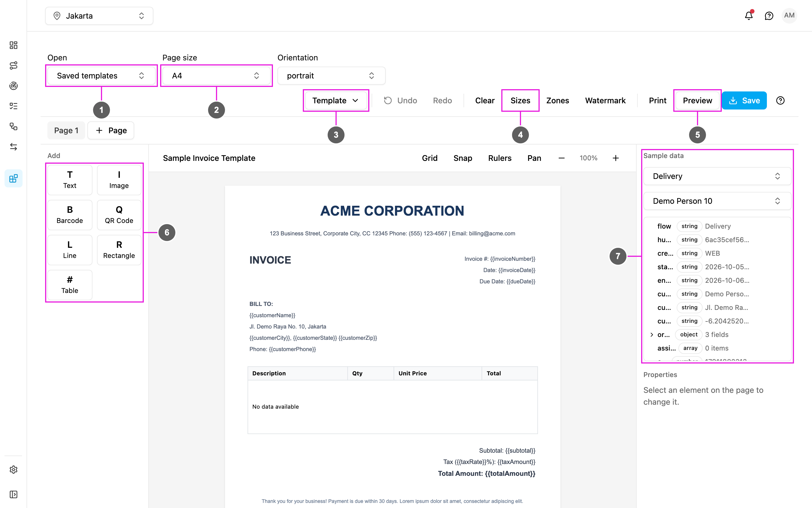Open the Watermark settings
Viewport: 812px width, 508px height.
click(605, 100)
